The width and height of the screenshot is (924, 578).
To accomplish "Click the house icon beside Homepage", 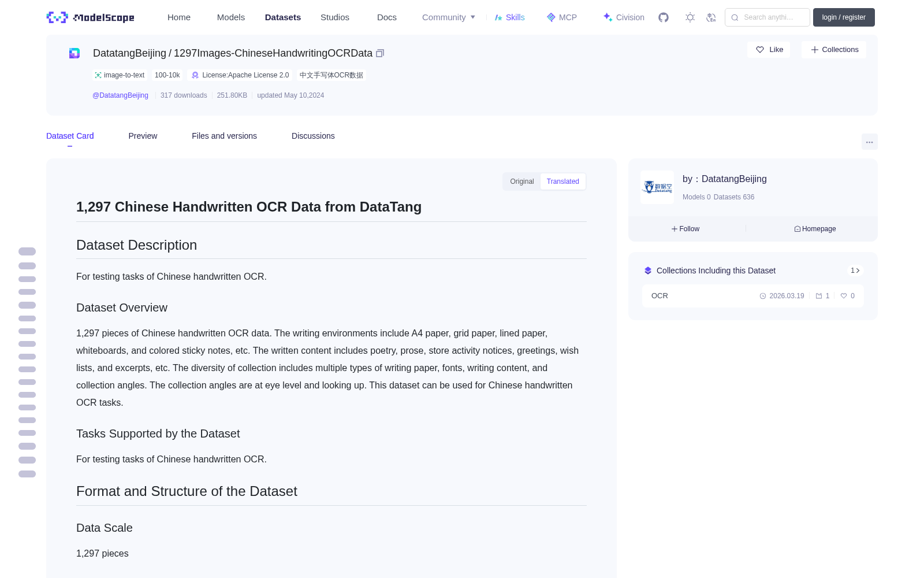I will (798, 229).
